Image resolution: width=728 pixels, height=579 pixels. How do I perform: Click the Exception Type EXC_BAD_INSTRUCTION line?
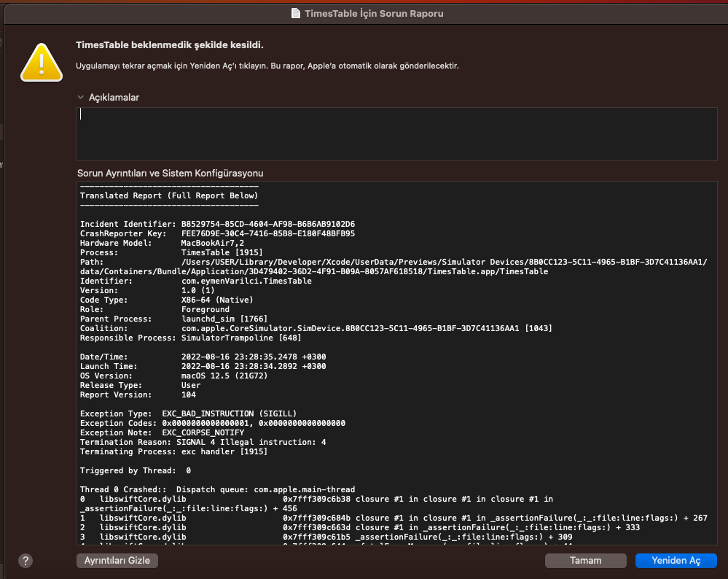[188, 413]
